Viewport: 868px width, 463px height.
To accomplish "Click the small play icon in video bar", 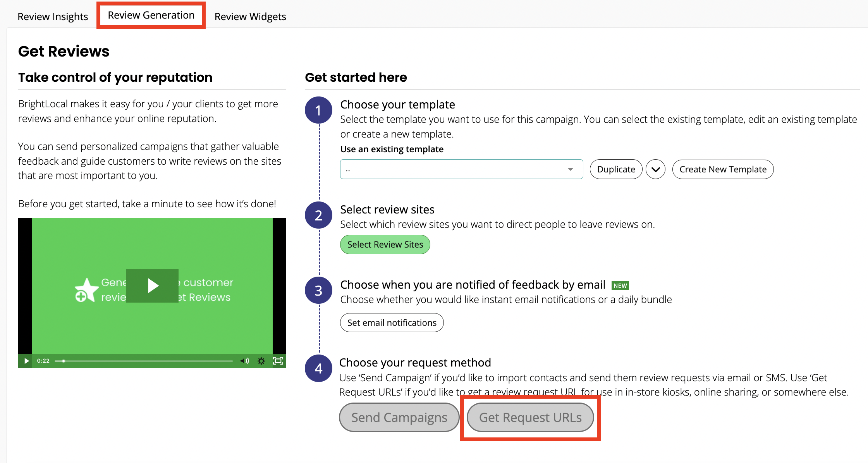I will (26, 361).
